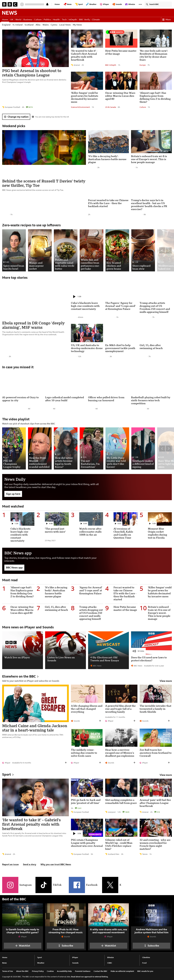Open the BBC Verify tab
Viewport: 174px width, 980px height.
coord(84,19)
